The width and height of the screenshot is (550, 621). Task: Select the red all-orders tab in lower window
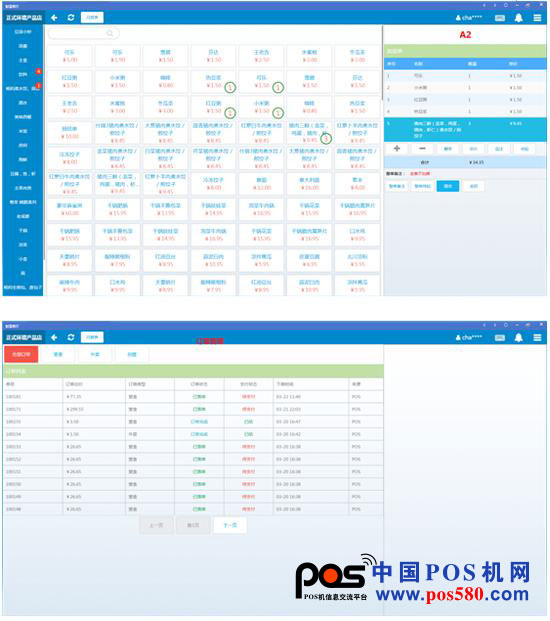(21, 354)
